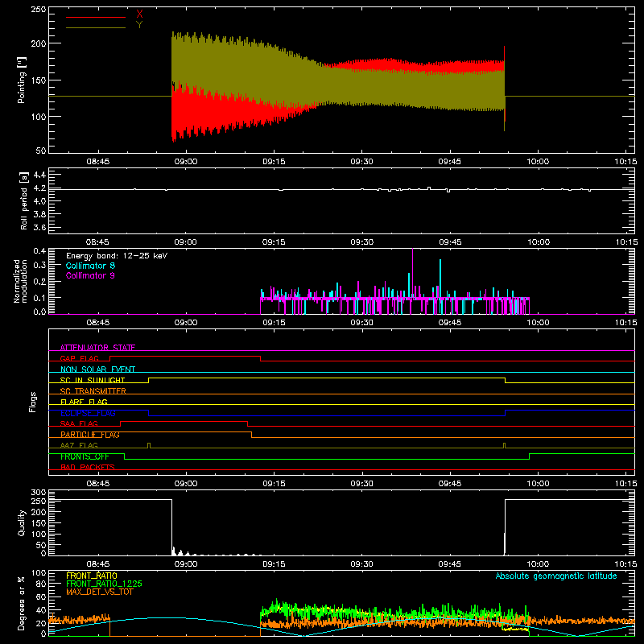Click 08:45 label below the Quality plot

tap(97, 564)
